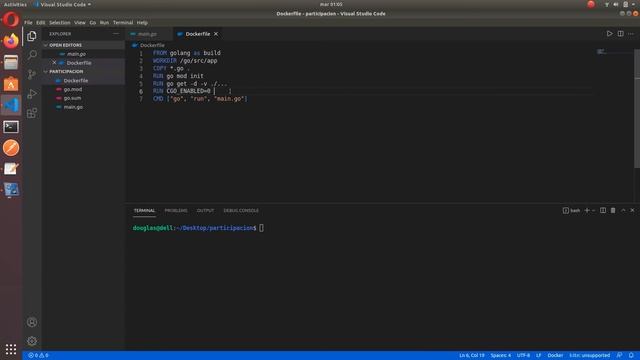Switch to the Debug Console tab
Image resolution: width=640 pixels, height=360 pixels.
(x=241, y=211)
